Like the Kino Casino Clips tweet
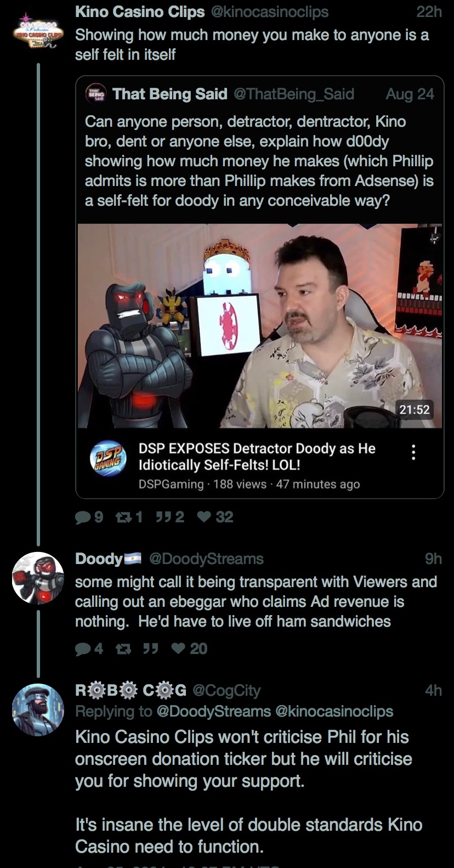 click(x=205, y=517)
